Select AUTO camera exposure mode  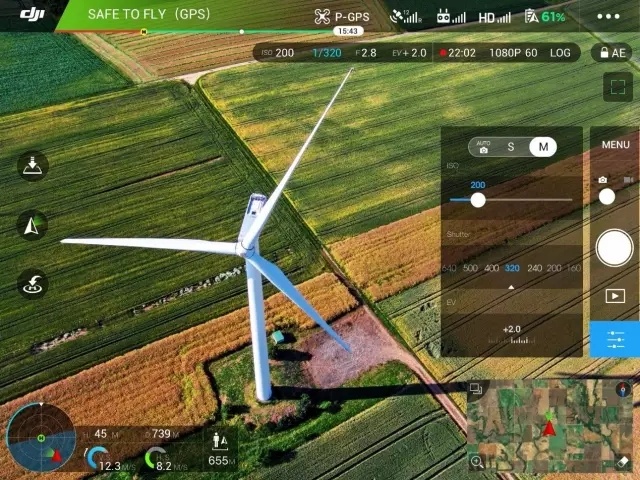483,147
